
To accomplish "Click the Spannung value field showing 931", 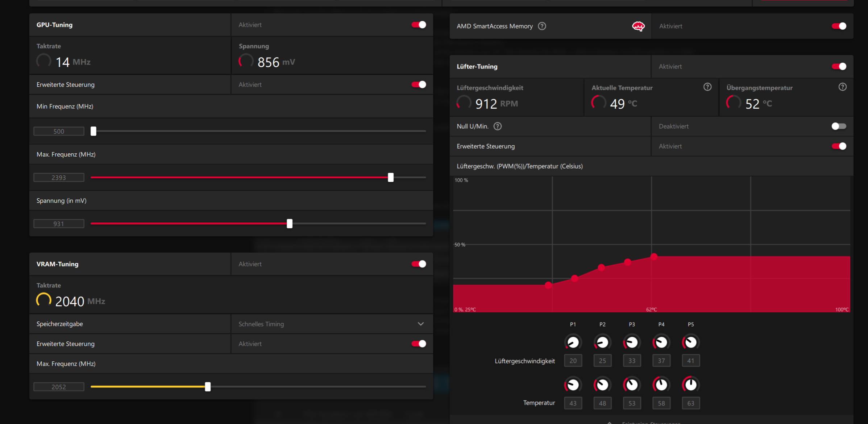I will click(59, 224).
